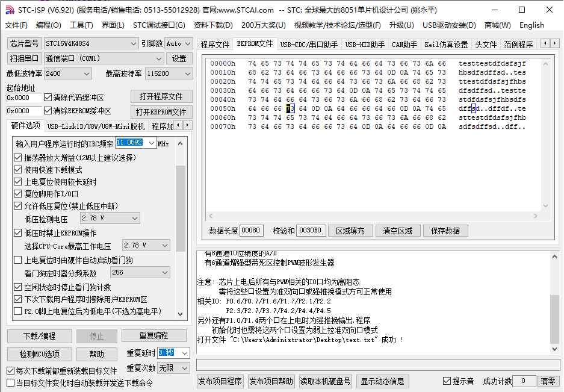Toggle 低压时禁止EEPROM操作 checkbox
This screenshot has height=392, width=564.
17,233
